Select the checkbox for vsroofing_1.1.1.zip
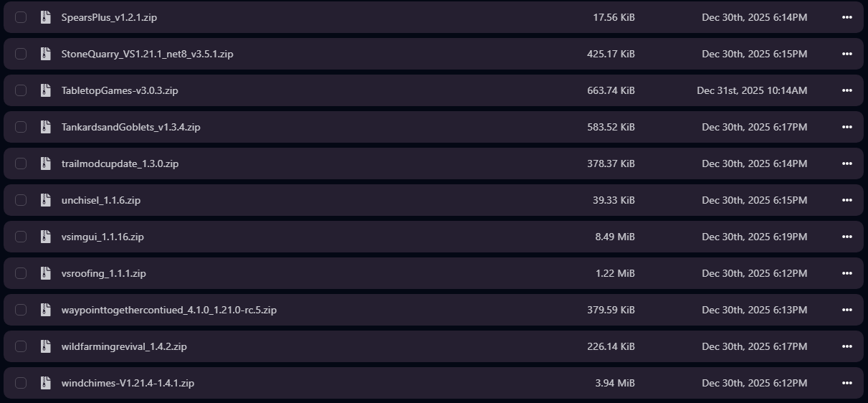 coord(21,273)
